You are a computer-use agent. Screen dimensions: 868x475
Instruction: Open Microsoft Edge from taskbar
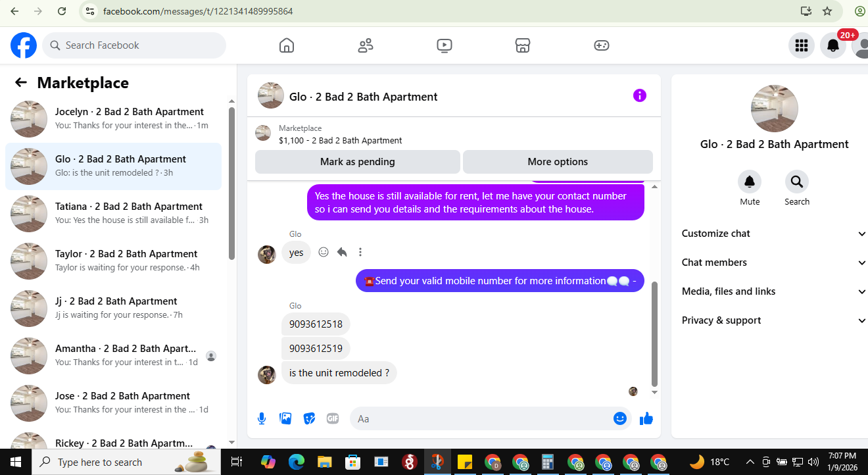296,462
